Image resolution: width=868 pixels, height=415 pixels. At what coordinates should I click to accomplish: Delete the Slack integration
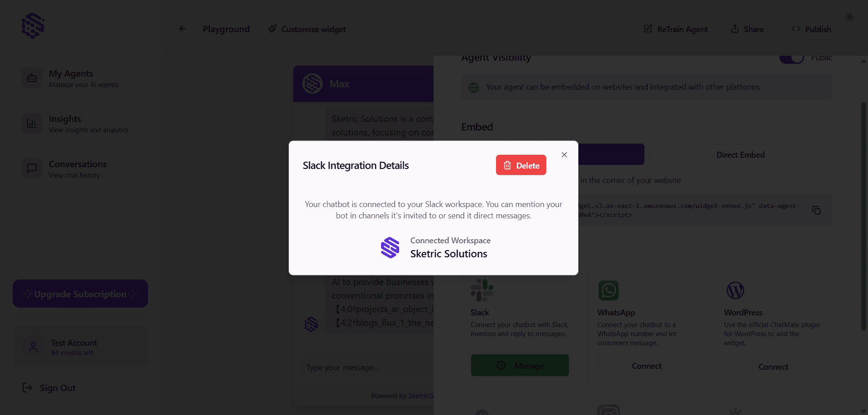click(521, 165)
